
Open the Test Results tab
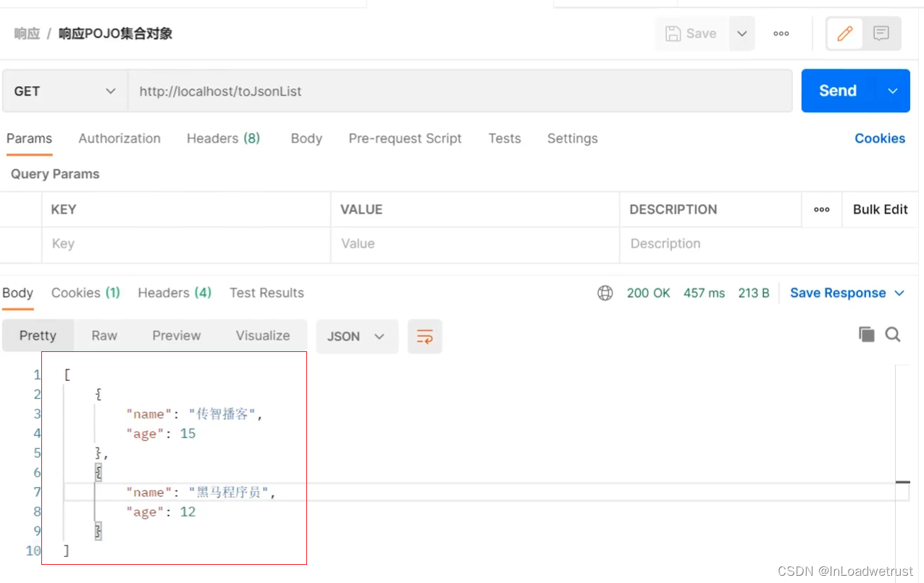(x=266, y=293)
